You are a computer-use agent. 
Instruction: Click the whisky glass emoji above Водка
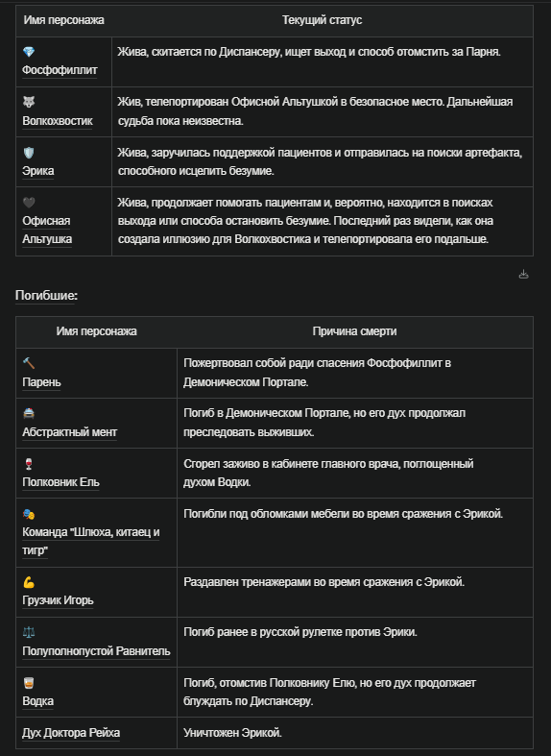(x=29, y=683)
